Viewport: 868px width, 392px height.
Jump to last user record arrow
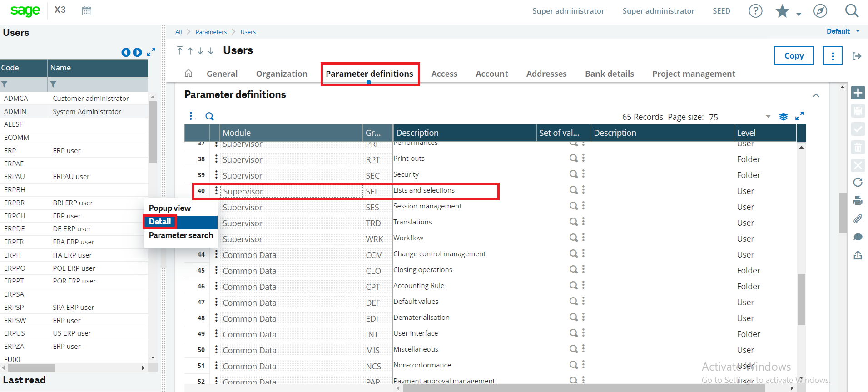coord(211,51)
